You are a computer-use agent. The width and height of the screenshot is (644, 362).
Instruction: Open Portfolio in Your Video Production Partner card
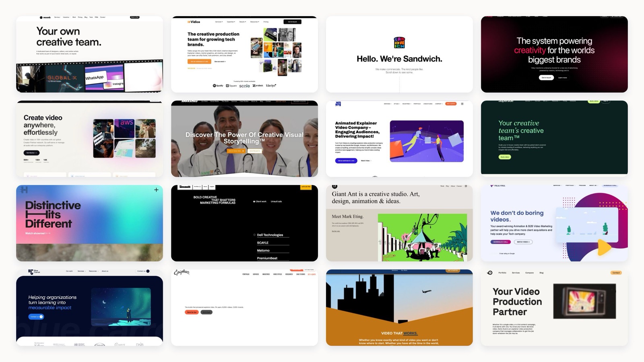pos(502,273)
